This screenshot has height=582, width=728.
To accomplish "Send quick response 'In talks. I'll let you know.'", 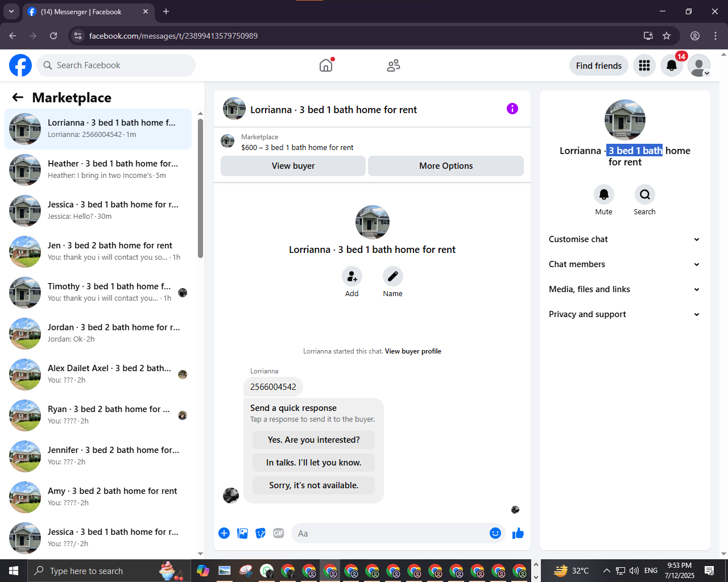I will tap(313, 463).
